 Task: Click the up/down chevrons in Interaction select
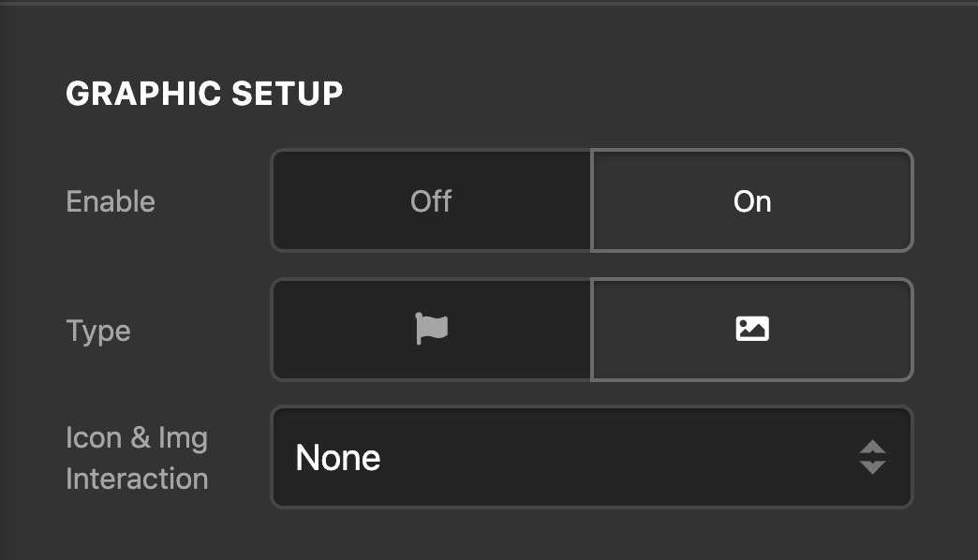point(872,457)
